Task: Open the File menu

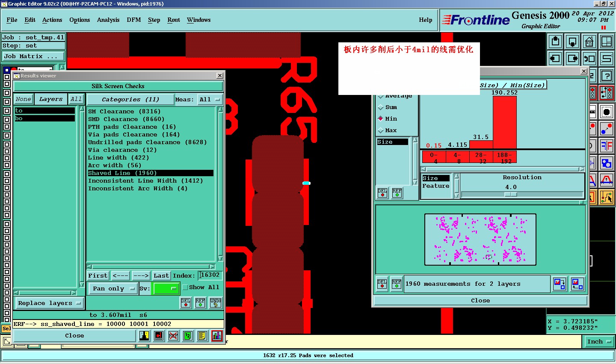Action: [12, 20]
